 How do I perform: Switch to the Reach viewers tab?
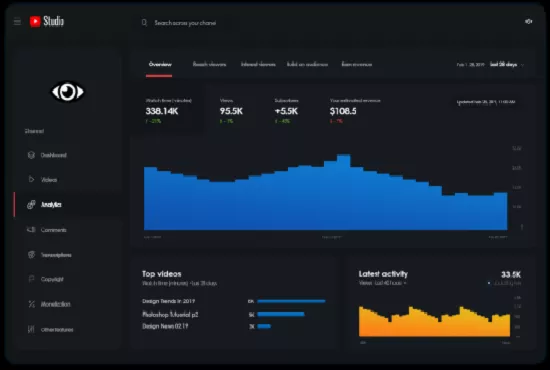(x=209, y=64)
